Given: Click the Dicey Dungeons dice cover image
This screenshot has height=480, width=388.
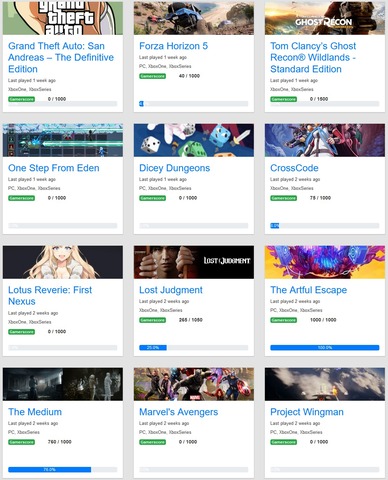Looking at the screenshot, I should click(x=194, y=140).
